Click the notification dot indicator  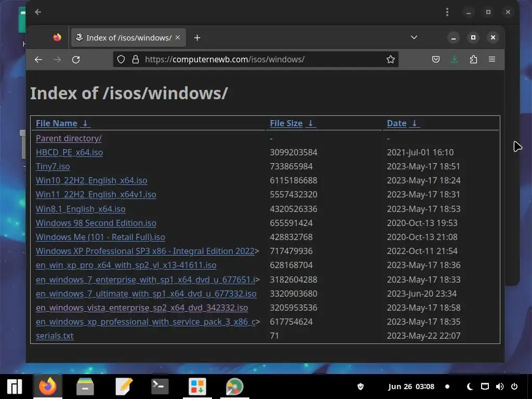tap(447, 387)
